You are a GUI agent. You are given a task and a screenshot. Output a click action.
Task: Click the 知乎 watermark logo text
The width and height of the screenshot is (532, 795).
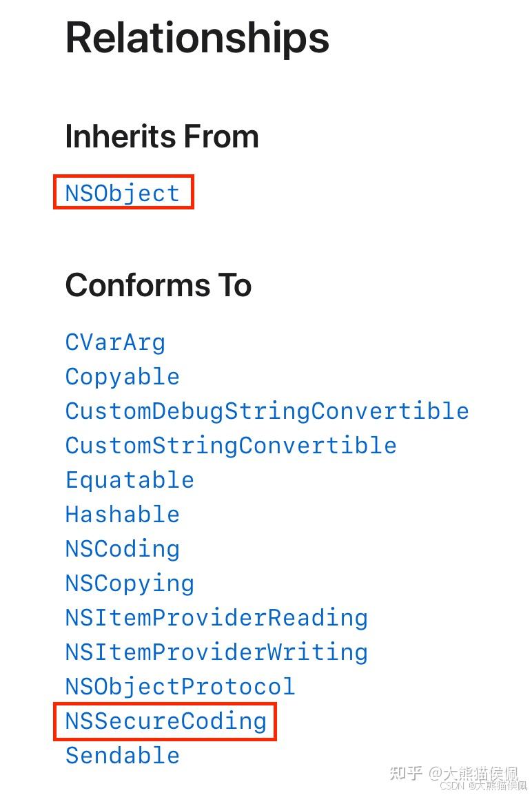[406, 772]
